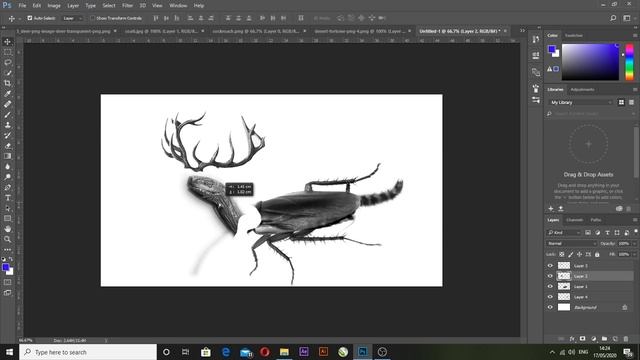
Task: Click the Windows Start button
Action: pyautogui.click(x=9, y=352)
